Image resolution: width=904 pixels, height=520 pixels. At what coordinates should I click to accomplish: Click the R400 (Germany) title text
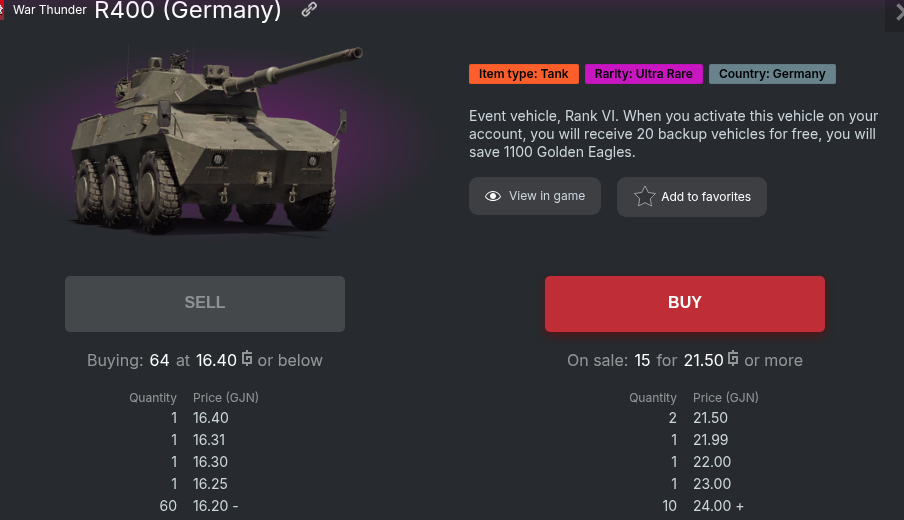[x=187, y=11]
